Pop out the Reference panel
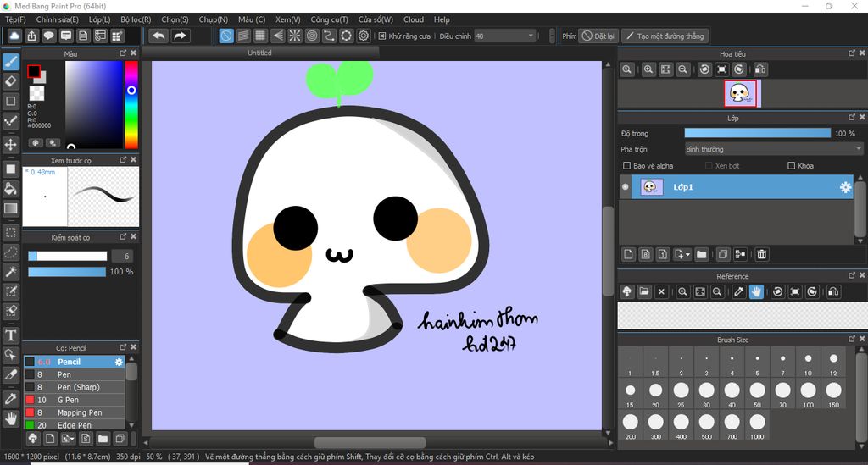 click(851, 274)
